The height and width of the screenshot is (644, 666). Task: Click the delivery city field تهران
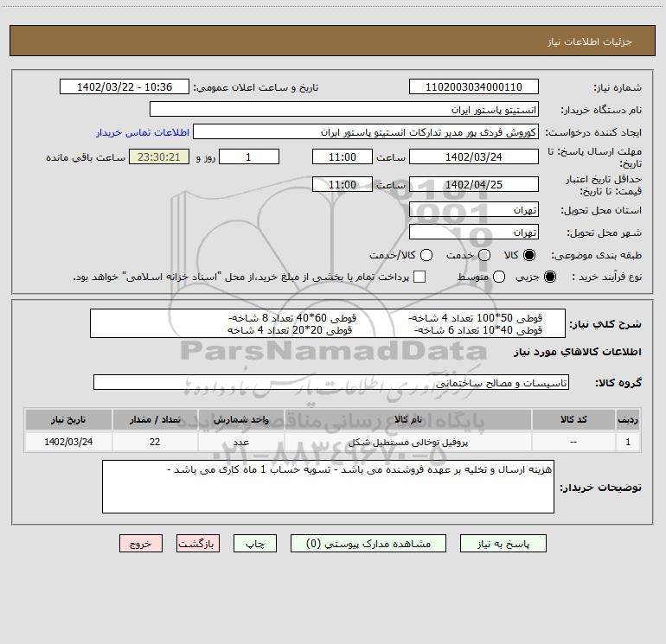tap(474, 232)
